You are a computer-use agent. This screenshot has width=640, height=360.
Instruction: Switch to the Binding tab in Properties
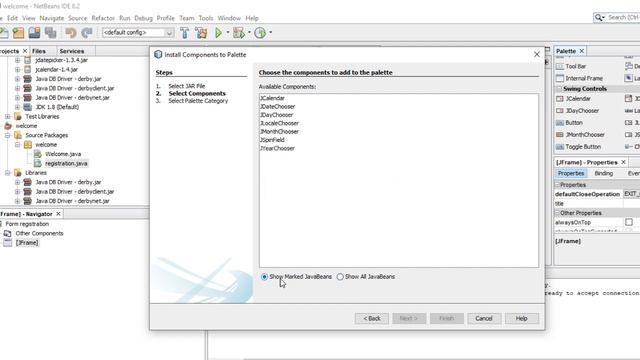click(x=604, y=173)
